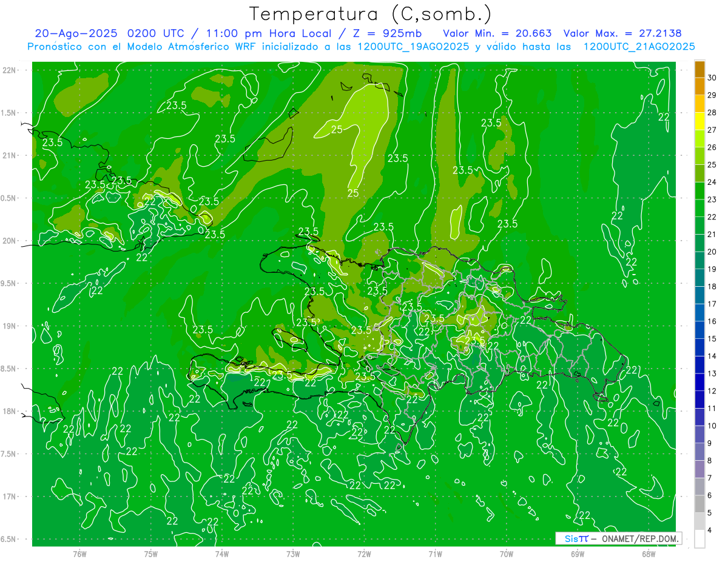728x562 pixels.
Task: Click the "17N" latitude axis label
Action: pyautogui.click(x=10, y=497)
